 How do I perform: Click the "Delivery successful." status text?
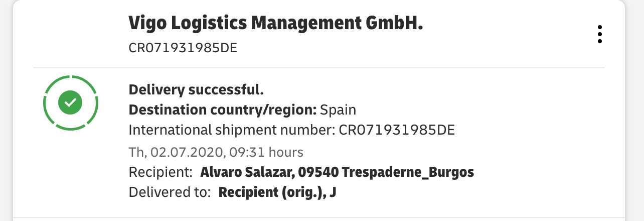coord(196,90)
